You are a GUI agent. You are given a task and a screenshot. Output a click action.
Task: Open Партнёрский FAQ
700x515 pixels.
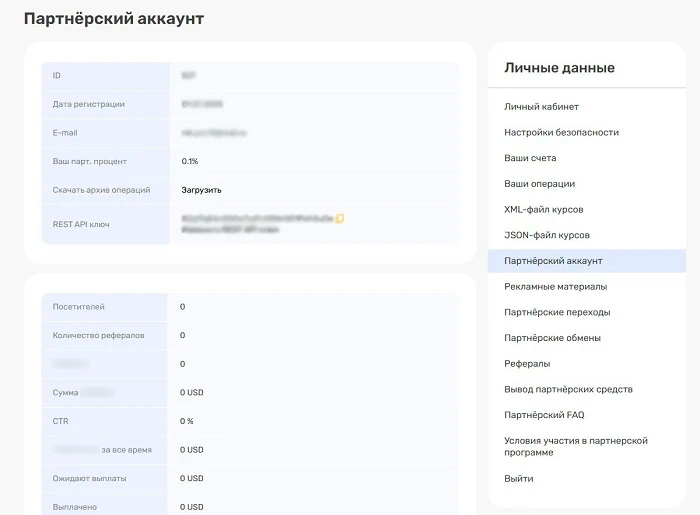coord(544,415)
